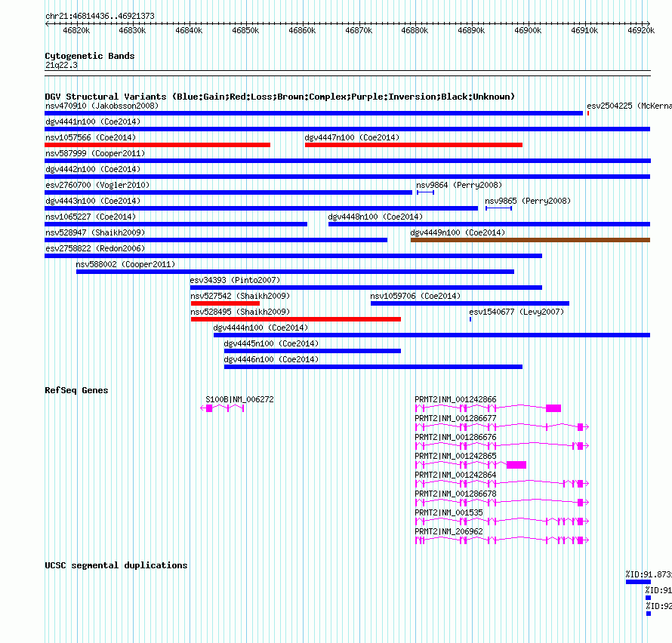This screenshot has height=643, width=672.
Task: Select the nsv587999 (Cooper2011) label
Action: click(95, 153)
